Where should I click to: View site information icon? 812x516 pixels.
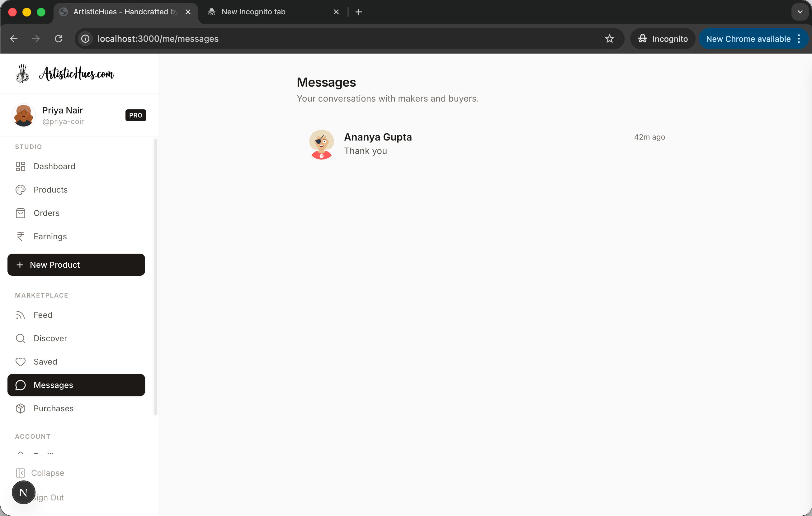click(85, 39)
